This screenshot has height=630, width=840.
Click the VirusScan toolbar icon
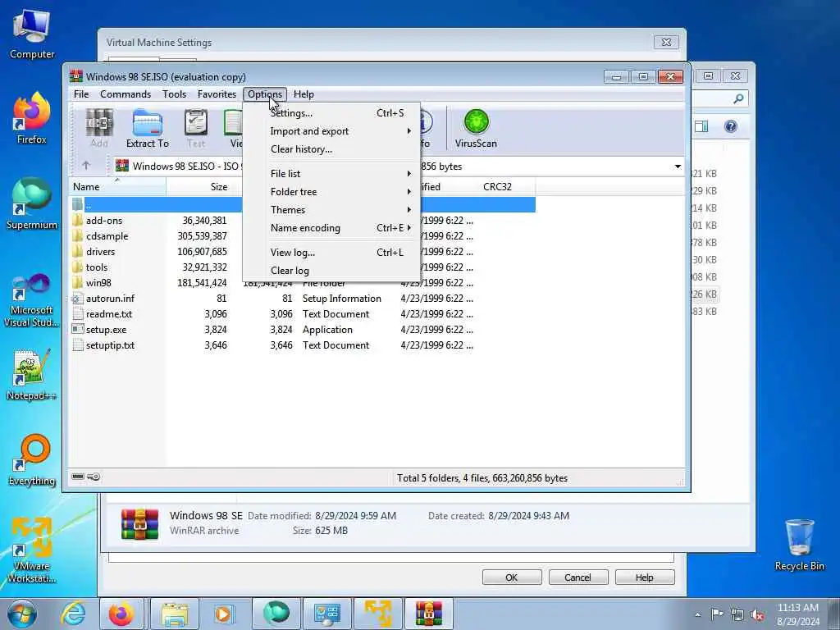tap(476, 128)
